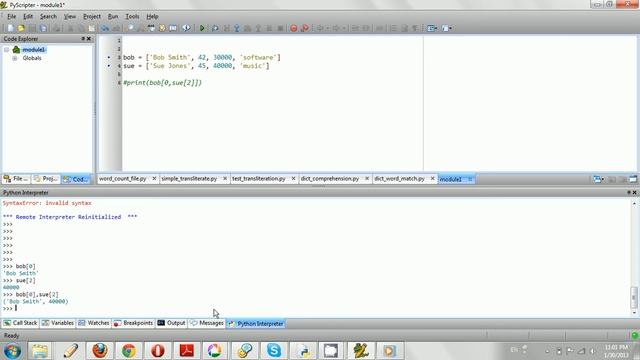Open the Run menu
This screenshot has width=640, height=360.
coord(113,16)
